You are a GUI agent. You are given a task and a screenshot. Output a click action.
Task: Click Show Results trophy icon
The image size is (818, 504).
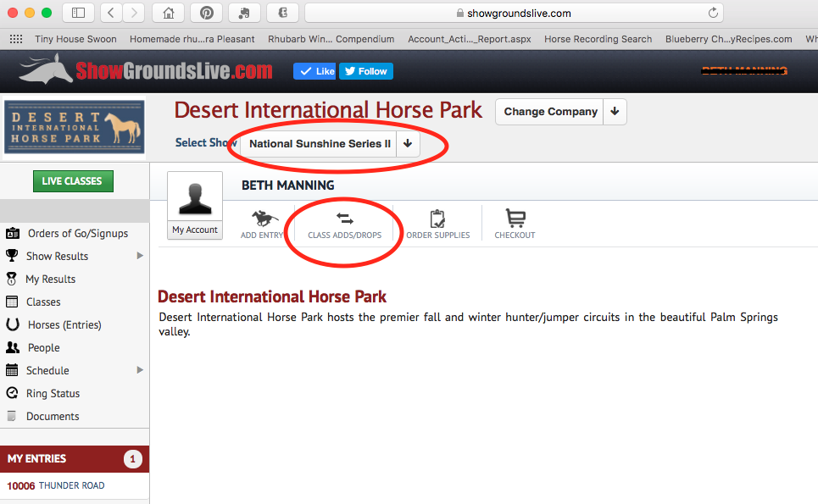pos(12,255)
